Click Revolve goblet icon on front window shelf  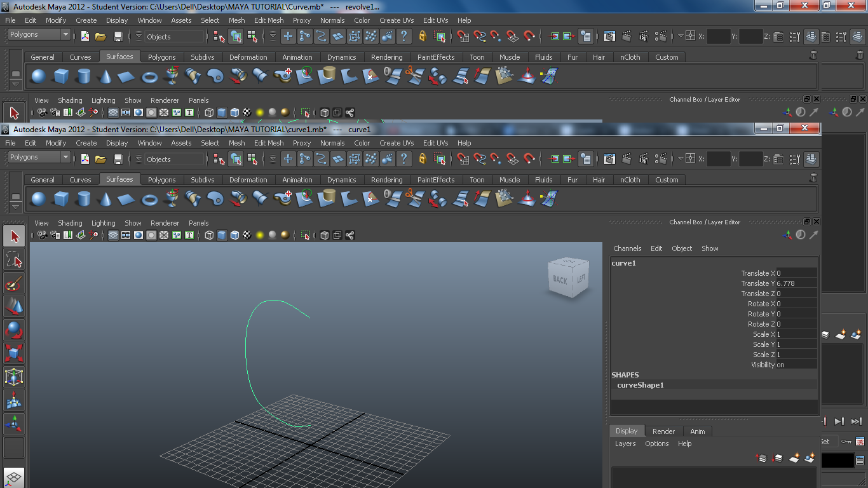click(x=172, y=200)
